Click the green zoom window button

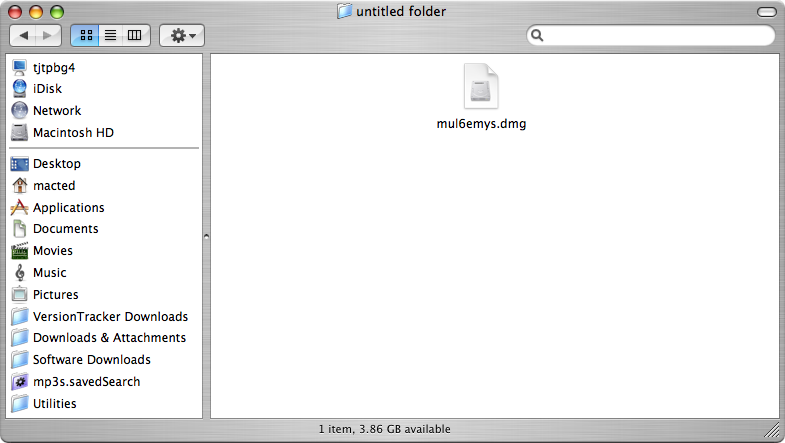pos(57,12)
